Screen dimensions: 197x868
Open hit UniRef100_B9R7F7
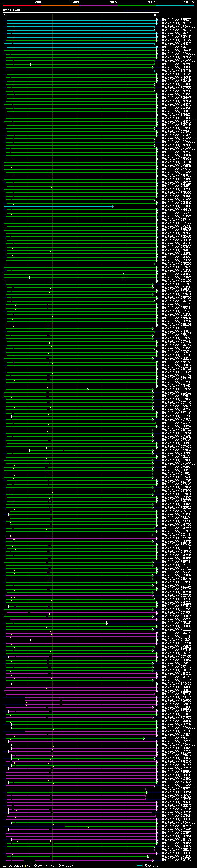(177, 33)
